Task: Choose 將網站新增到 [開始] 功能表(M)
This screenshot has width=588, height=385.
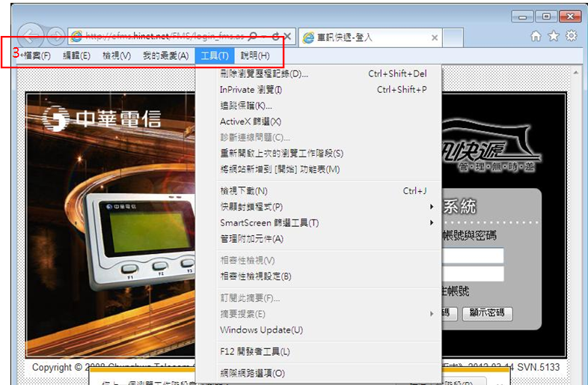Action: point(319,169)
